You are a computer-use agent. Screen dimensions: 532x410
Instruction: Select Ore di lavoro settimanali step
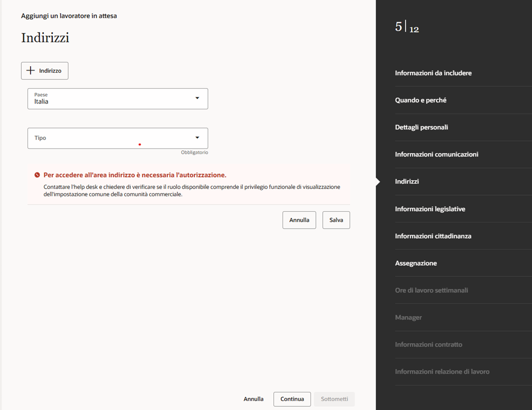click(431, 291)
